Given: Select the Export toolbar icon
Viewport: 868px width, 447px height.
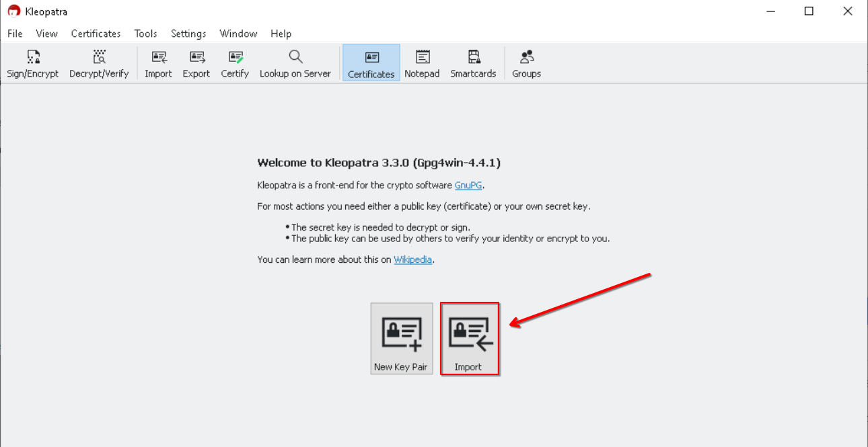Looking at the screenshot, I should (x=196, y=64).
